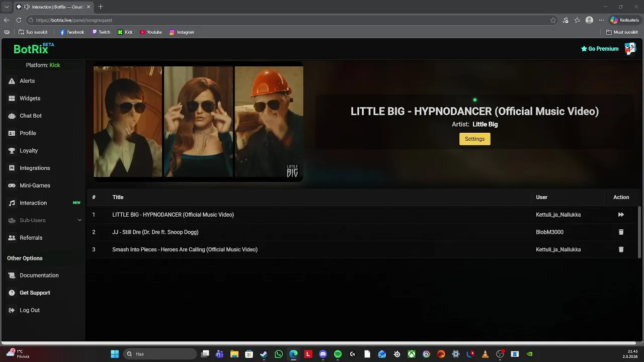The height and width of the screenshot is (362, 644).
Task: Click the Action column header
Action: [621, 197]
